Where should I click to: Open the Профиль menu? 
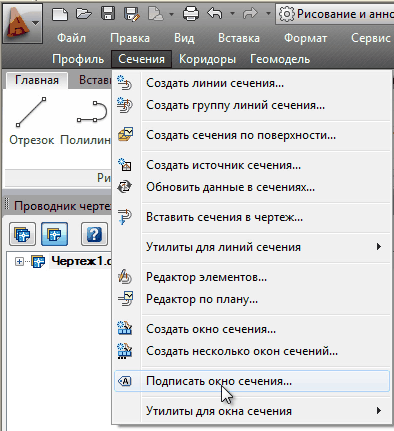(x=78, y=59)
